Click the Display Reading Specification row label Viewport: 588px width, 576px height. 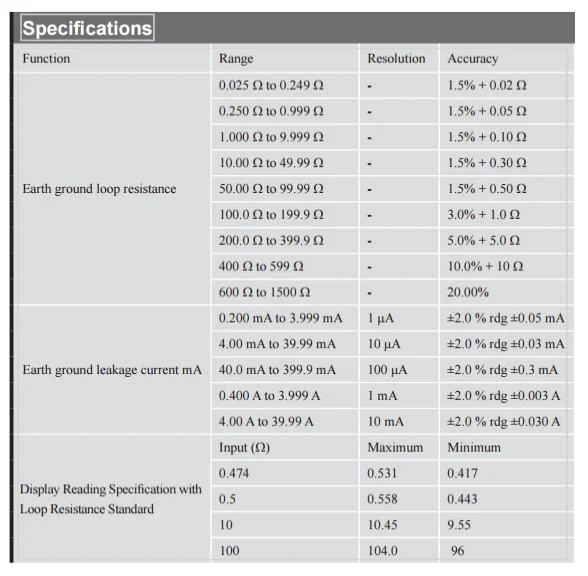[111, 499]
